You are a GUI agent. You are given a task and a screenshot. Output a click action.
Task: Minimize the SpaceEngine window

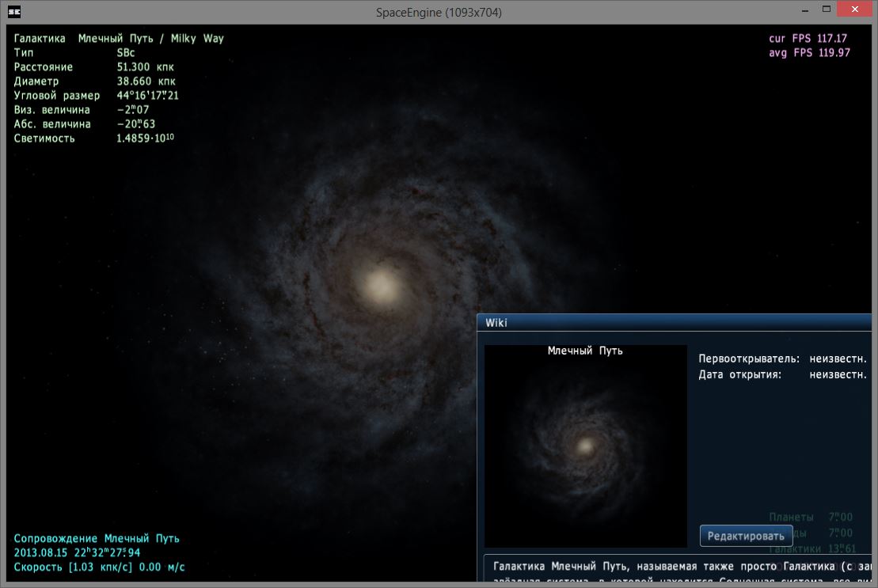coord(804,9)
